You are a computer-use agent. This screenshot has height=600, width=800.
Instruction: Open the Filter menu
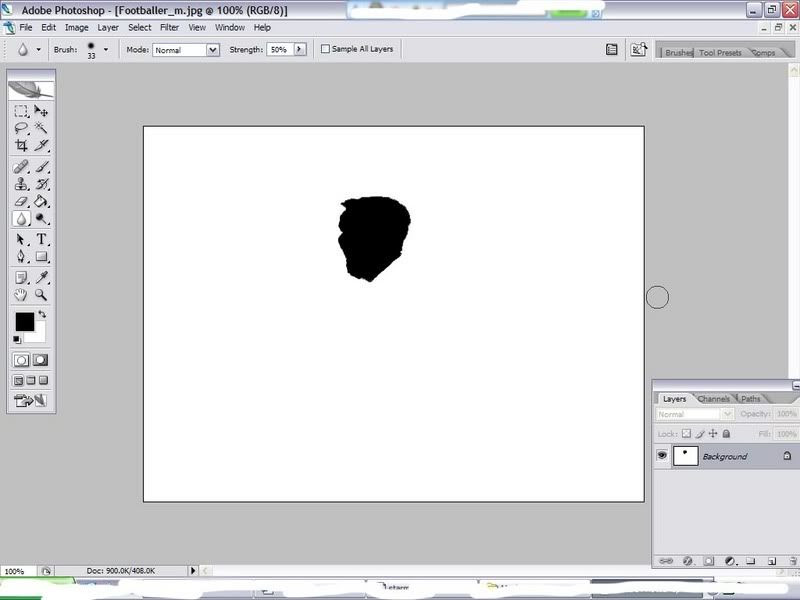point(169,28)
